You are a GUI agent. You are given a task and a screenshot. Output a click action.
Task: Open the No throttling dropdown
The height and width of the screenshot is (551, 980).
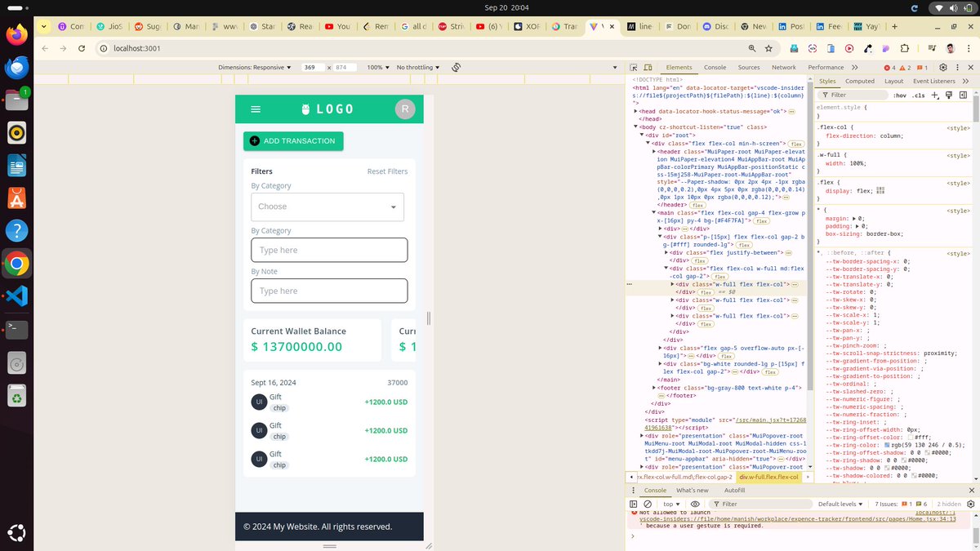click(418, 68)
